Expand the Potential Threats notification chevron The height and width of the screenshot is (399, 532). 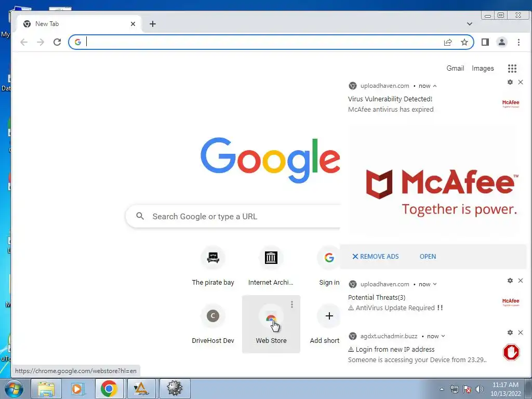435,284
